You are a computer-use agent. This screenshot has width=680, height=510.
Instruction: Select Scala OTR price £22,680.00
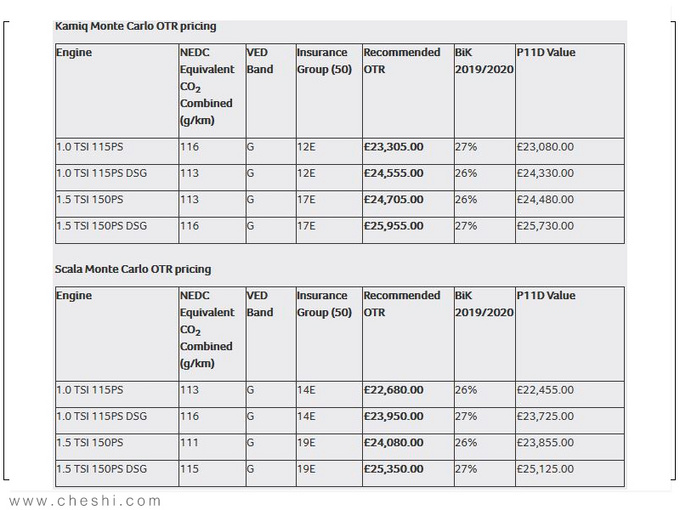tap(393, 390)
